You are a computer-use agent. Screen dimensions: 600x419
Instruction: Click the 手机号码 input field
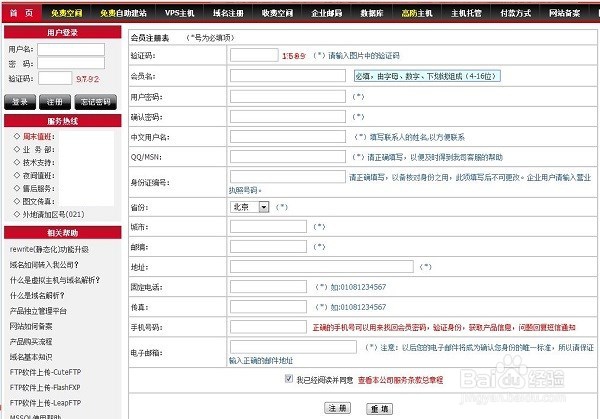tap(268, 327)
